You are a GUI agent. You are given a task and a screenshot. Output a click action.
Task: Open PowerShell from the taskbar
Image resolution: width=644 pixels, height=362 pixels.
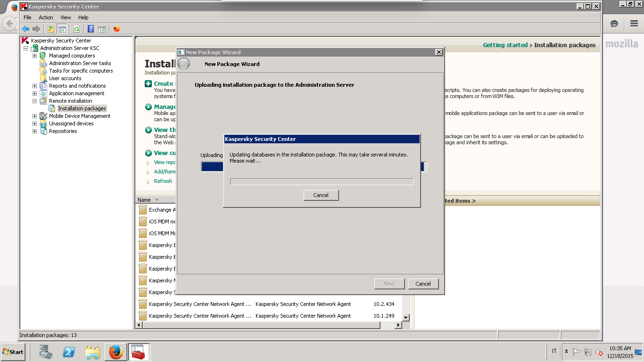tap(69, 352)
